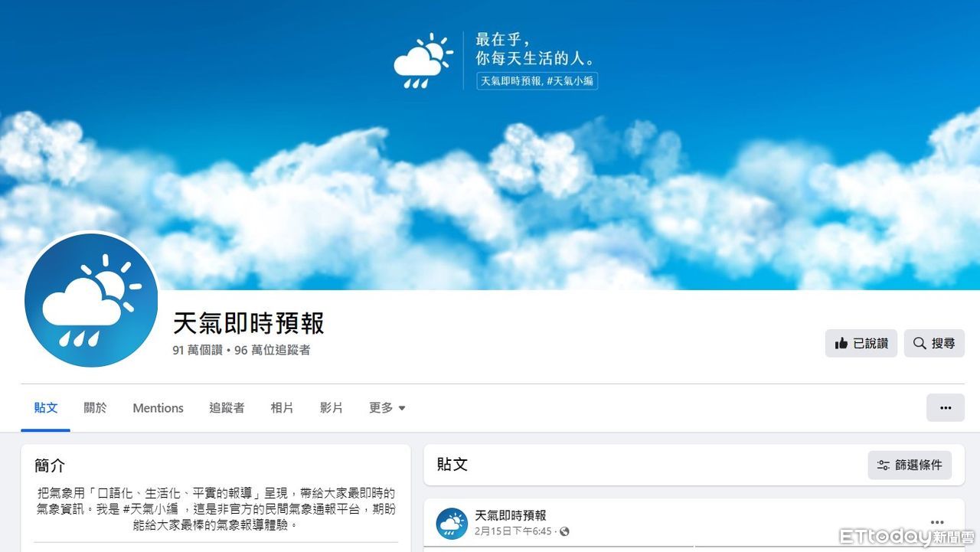This screenshot has width=980, height=552.
Task: Click the 天氣即時預報 post author link
Action: [x=510, y=516]
